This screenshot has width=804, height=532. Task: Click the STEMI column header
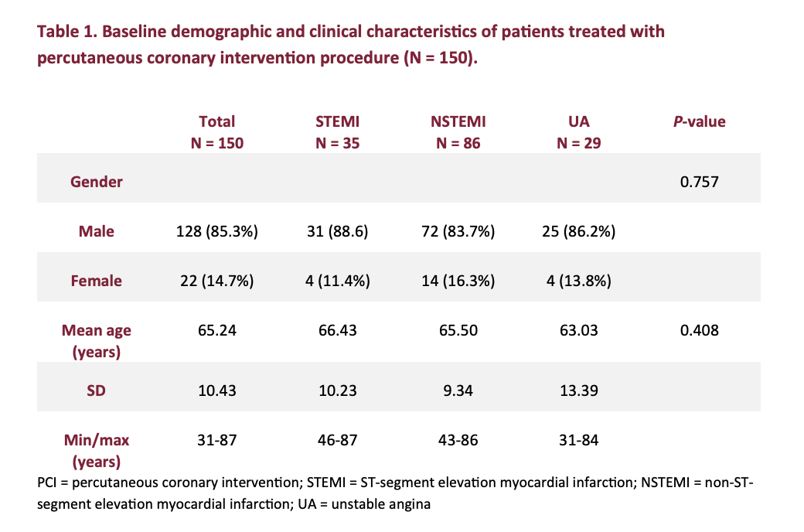coord(338,131)
